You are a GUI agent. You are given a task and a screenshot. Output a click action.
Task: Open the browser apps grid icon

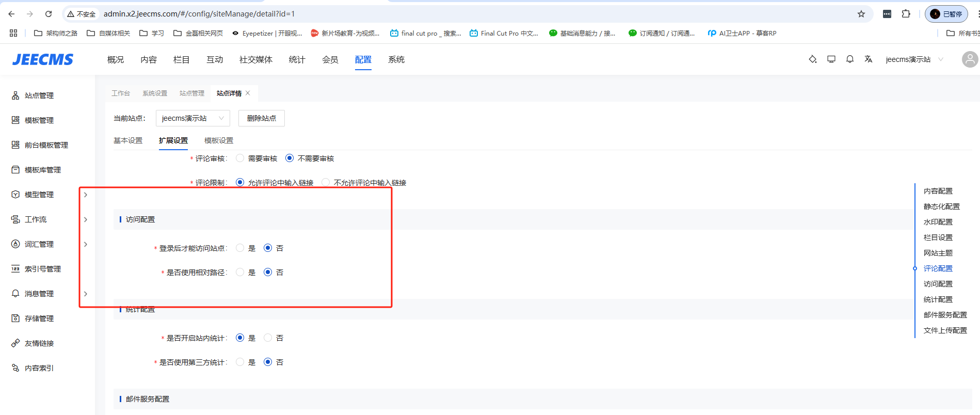click(x=13, y=33)
